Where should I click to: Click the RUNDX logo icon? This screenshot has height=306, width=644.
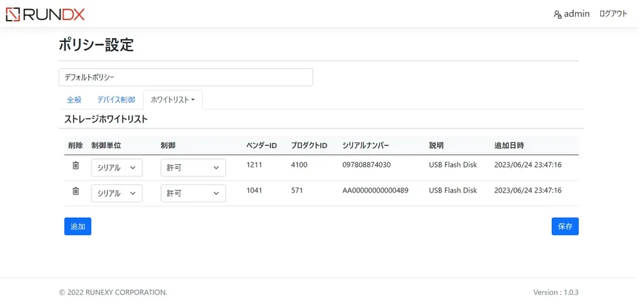[13, 14]
